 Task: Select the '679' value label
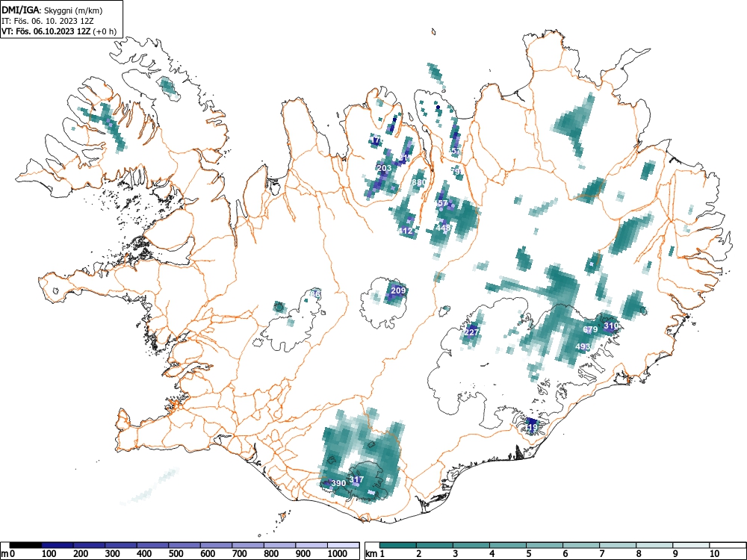tap(590, 329)
